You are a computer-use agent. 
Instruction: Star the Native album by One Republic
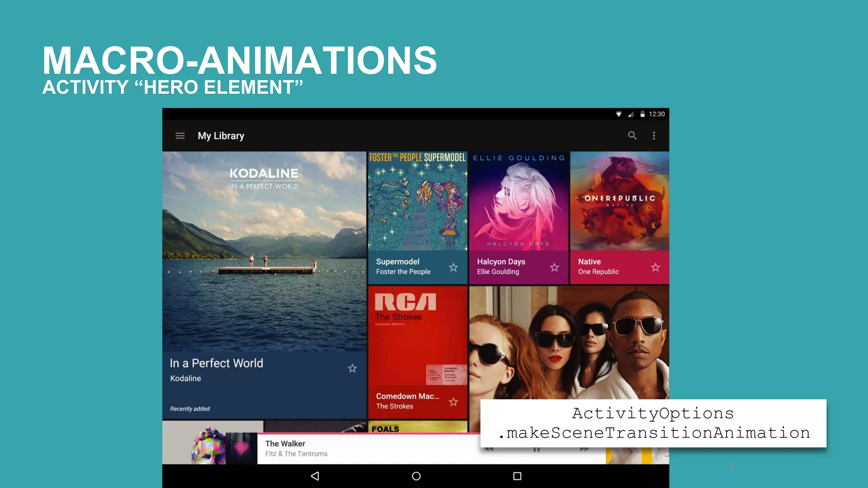click(655, 267)
